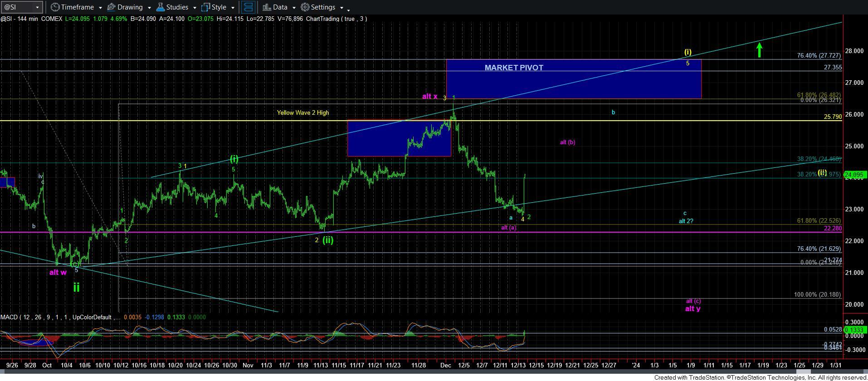Screen dimensions: 868x381
Task: Click the green 24.095 price marker
Action: [x=854, y=175]
